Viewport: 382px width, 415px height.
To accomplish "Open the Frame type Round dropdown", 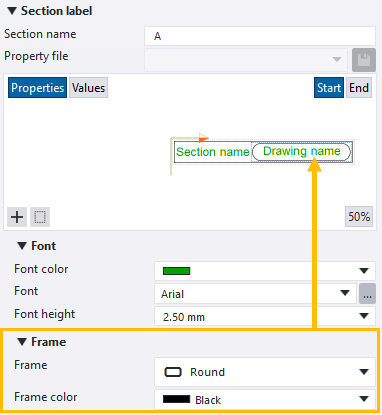I will [265, 372].
